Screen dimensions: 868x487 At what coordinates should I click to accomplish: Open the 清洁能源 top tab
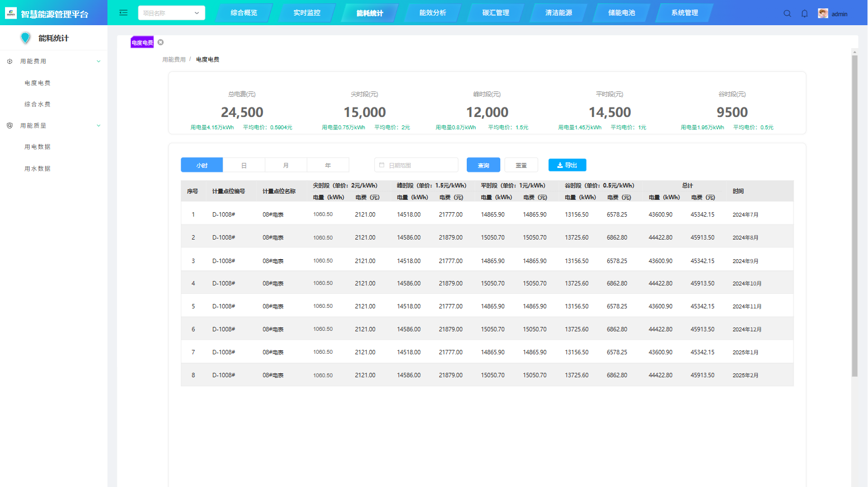tap(559, 13)
